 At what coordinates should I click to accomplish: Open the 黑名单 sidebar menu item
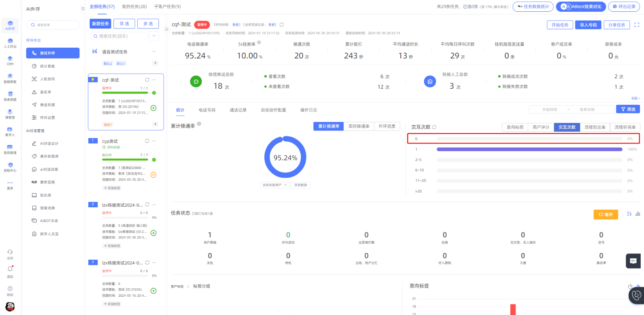pos(45,92)
